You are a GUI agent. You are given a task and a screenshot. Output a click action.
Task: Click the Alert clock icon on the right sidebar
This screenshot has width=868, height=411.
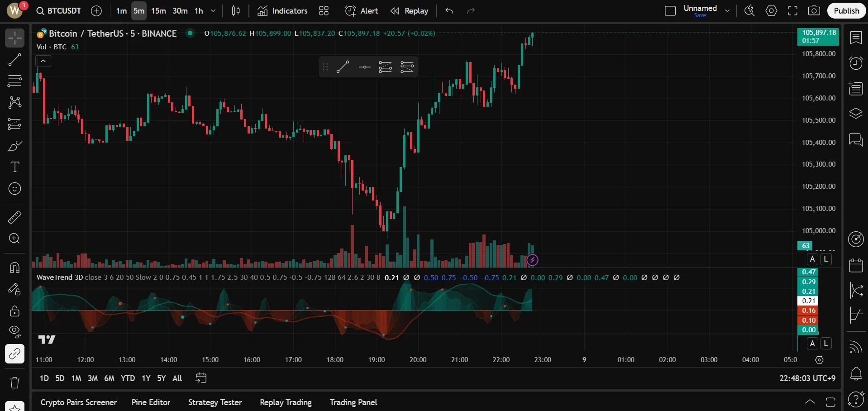tap(856, 63)
